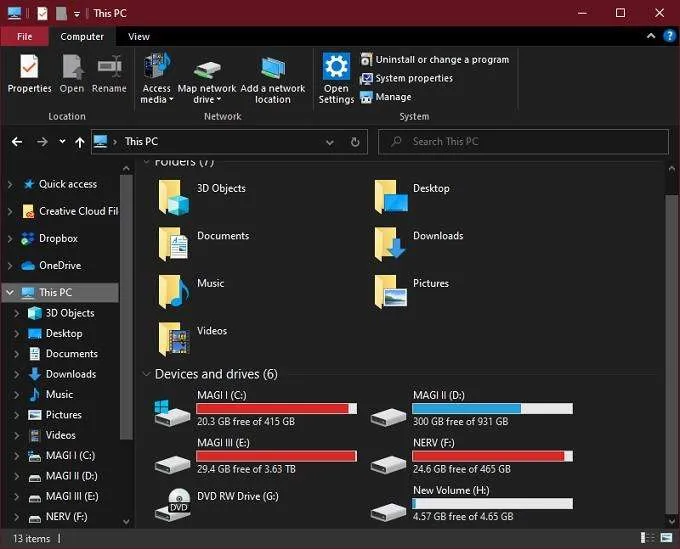This screenshot has width=680, height=549.
Task: Select the DVD RW Drive (G:) icon
Action: 173,505
